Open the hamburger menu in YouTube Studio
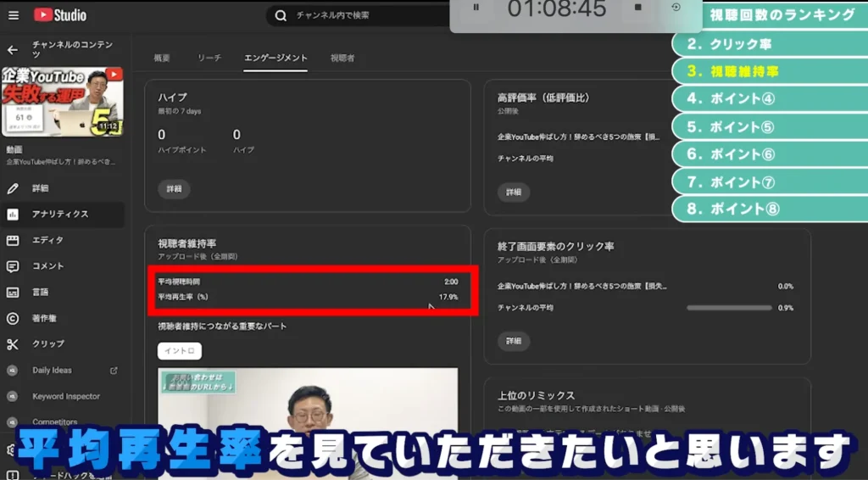The height and width of the screenshot is (480, 868). tap(13, 15)
